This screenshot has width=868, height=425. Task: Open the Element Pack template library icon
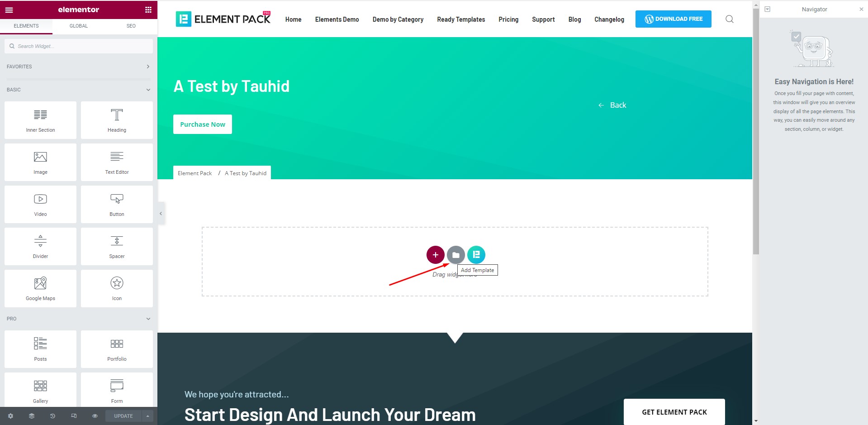tap(476, 255)
